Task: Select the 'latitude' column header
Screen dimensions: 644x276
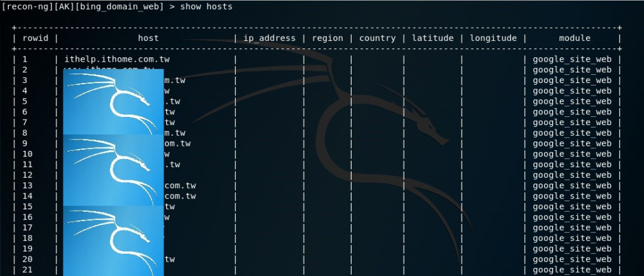Action: click(x=433, y=38)
